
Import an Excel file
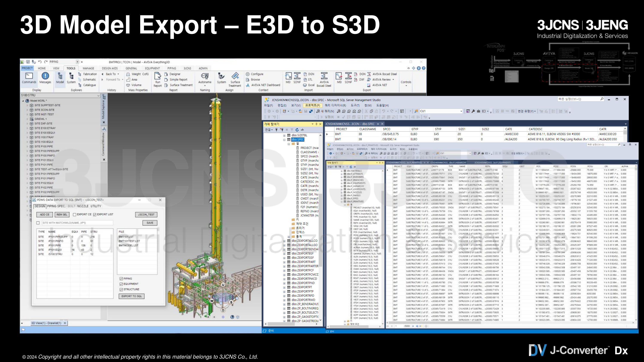click(309, 85)
